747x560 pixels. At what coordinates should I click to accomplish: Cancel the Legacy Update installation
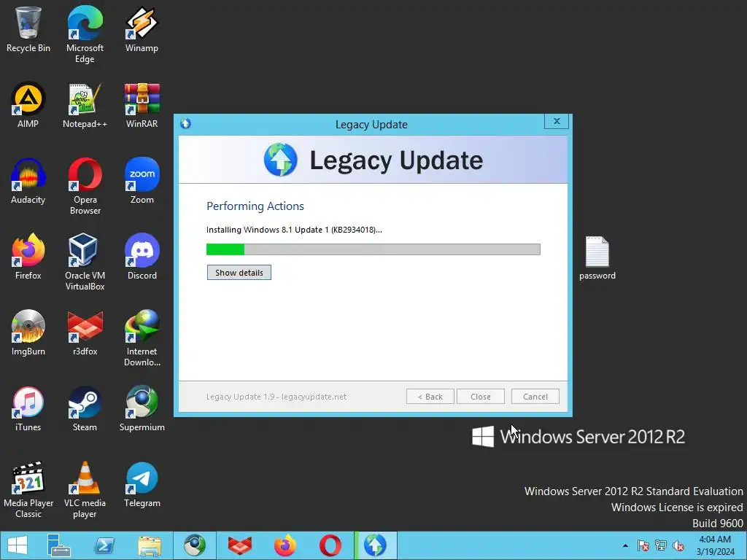click(x=535, y=397)
